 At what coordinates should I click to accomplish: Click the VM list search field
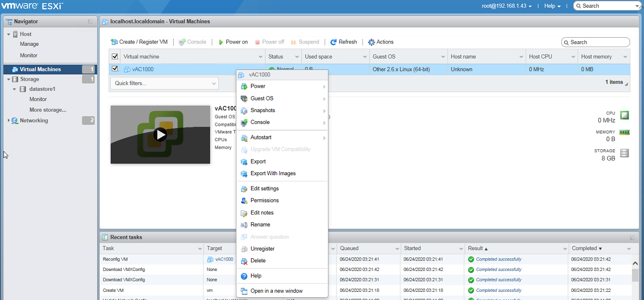click(x=595, y=42)
